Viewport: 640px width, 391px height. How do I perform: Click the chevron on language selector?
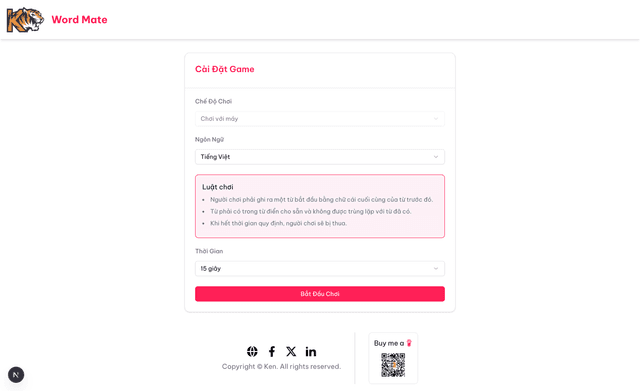coord(436,157)
